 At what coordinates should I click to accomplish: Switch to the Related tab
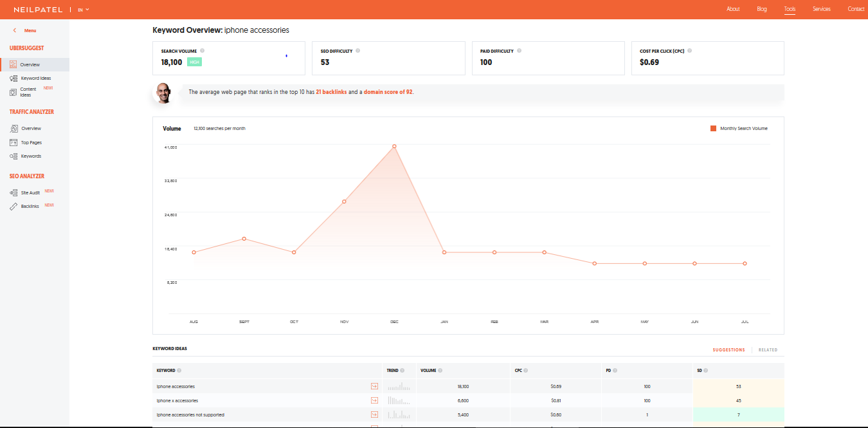click(768, 350)
